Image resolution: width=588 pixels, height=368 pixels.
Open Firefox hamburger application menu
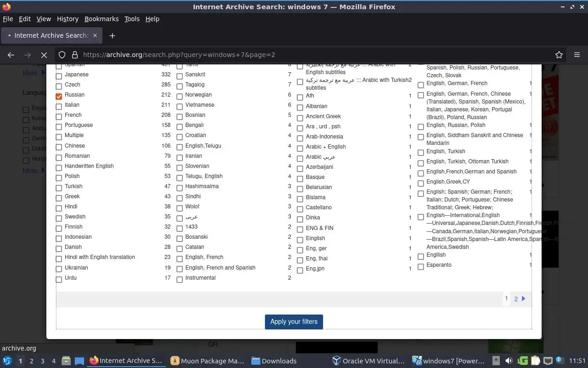(577, 55)
